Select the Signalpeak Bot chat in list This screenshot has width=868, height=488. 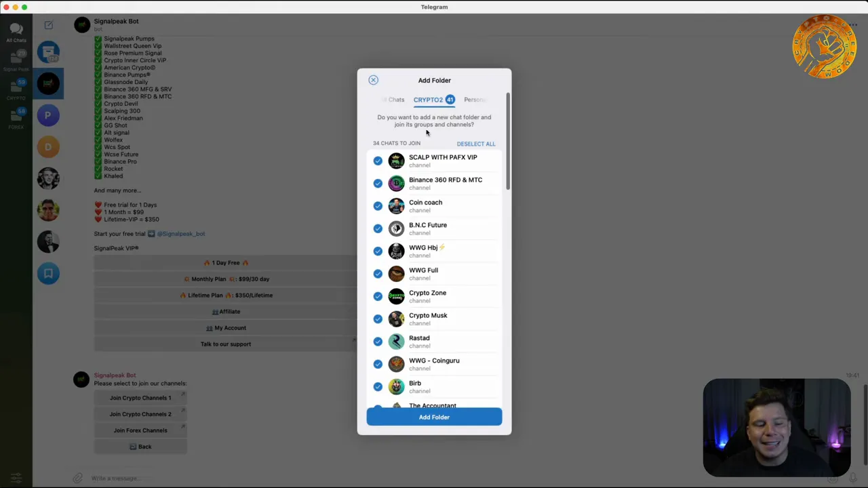(48, 83)
